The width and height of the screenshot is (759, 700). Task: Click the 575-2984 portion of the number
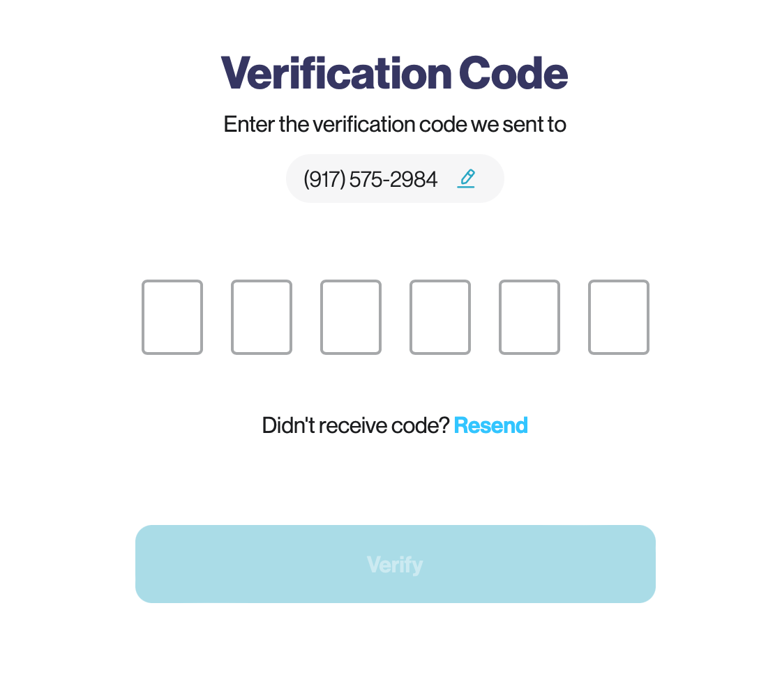point(393,179)
